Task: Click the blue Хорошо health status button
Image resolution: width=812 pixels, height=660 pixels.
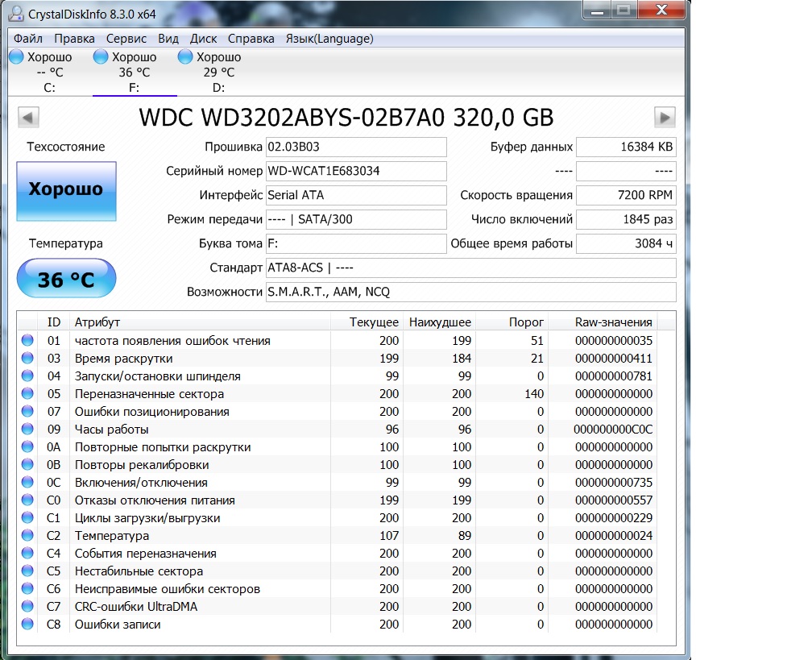Action: [66, 191]
